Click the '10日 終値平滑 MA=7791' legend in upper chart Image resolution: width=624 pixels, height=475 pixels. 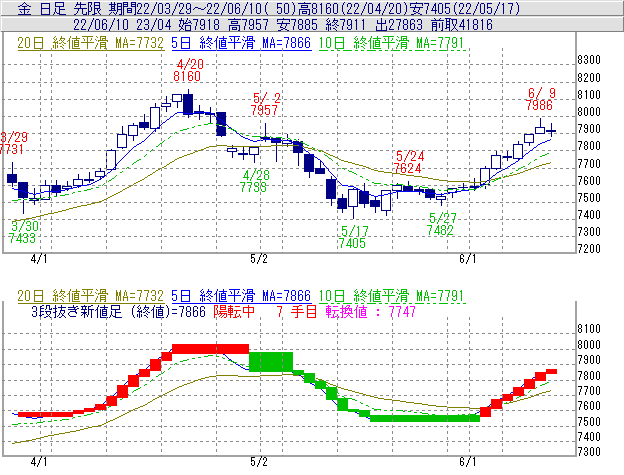pos(392,43)
